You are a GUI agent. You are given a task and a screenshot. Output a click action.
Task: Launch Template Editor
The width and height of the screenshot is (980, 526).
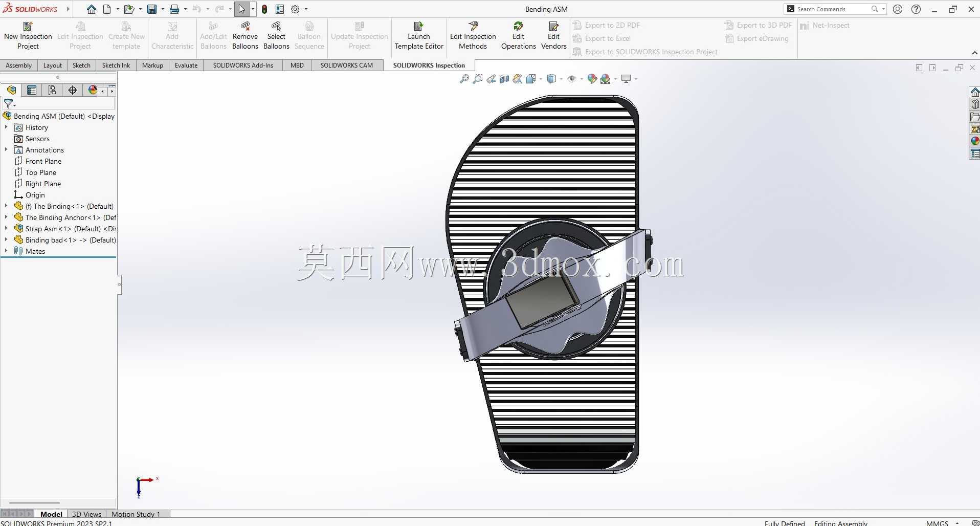419,35
